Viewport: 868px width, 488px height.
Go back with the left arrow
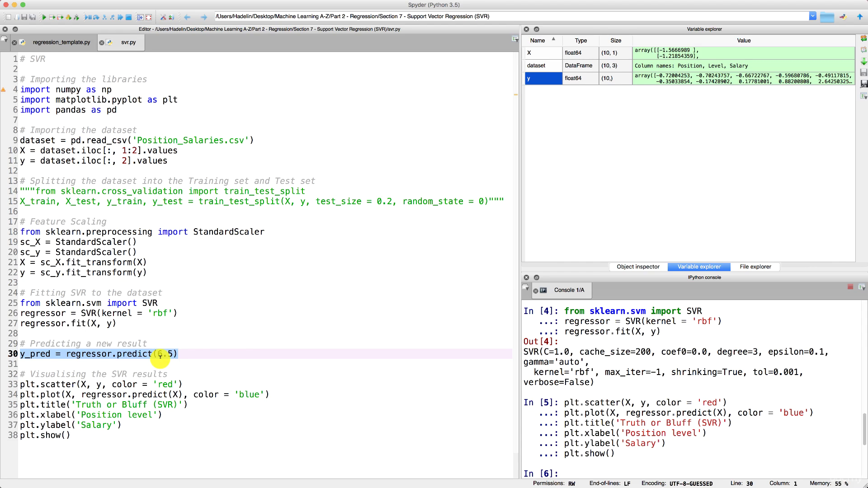(x=187, y=17)
